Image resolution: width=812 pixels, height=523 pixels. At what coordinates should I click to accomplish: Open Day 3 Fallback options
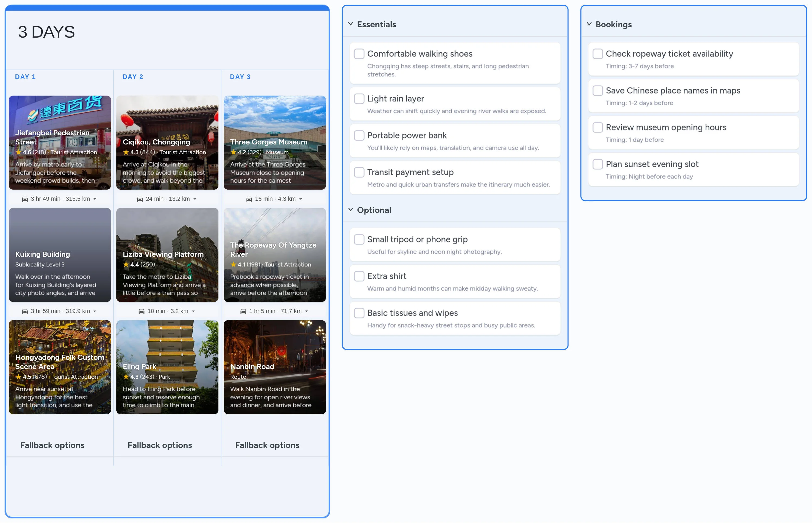267,445
